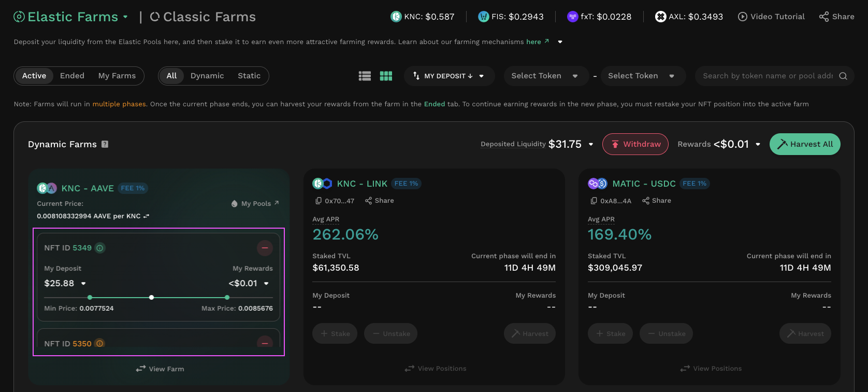Copy KNC - LINK address 0x70...47

click(x=319, y=201)
